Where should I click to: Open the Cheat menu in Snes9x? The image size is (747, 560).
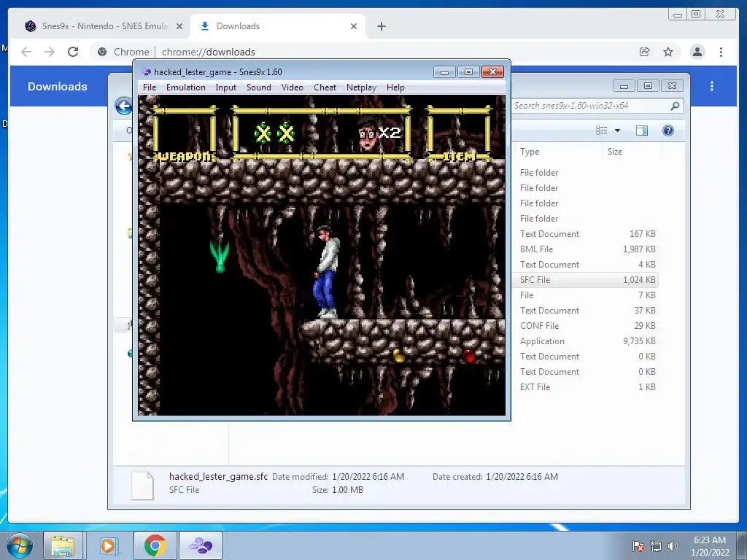click(x=325, y=87)
